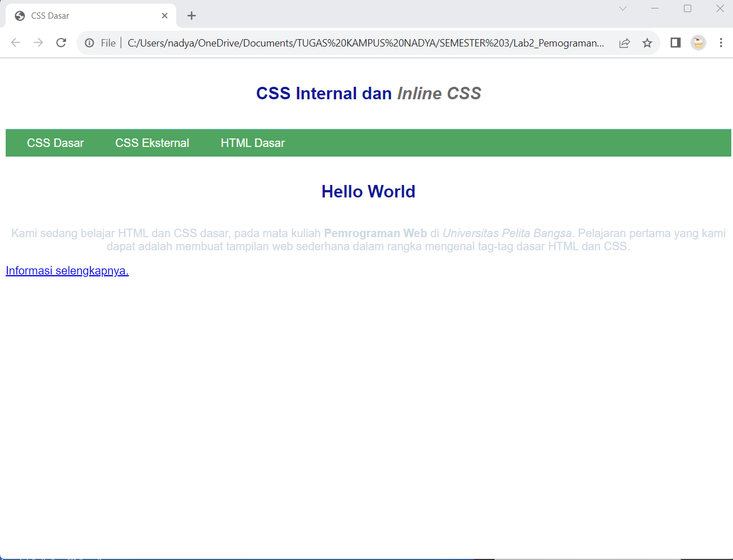Image resolution: width=733 pixels, height=560 pixels.
Task: Click the browser back navigation arrow
Action: 15,43
